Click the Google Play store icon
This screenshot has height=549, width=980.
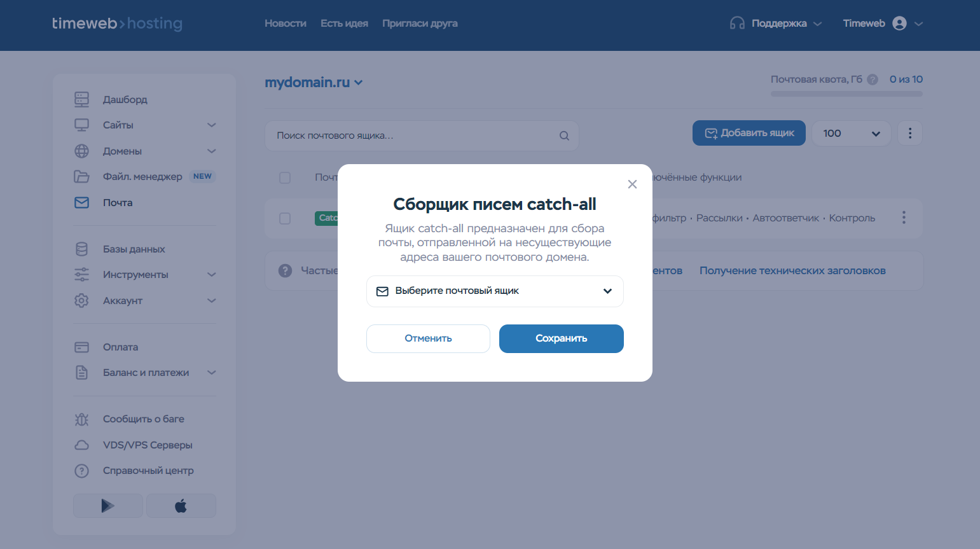click(107, 506)
